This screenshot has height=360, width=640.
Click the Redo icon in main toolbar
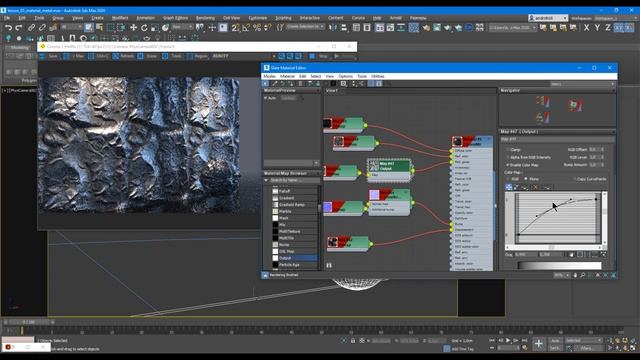tap(19, 28)
